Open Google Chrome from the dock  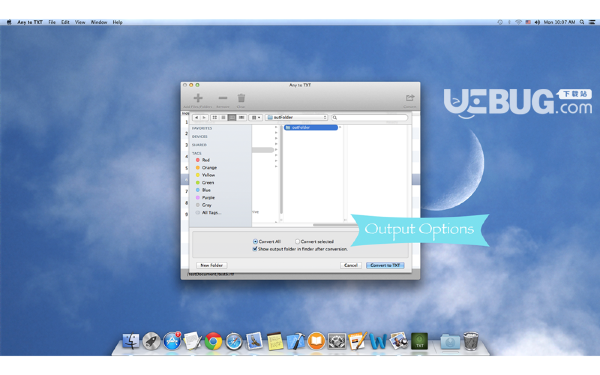213,341
